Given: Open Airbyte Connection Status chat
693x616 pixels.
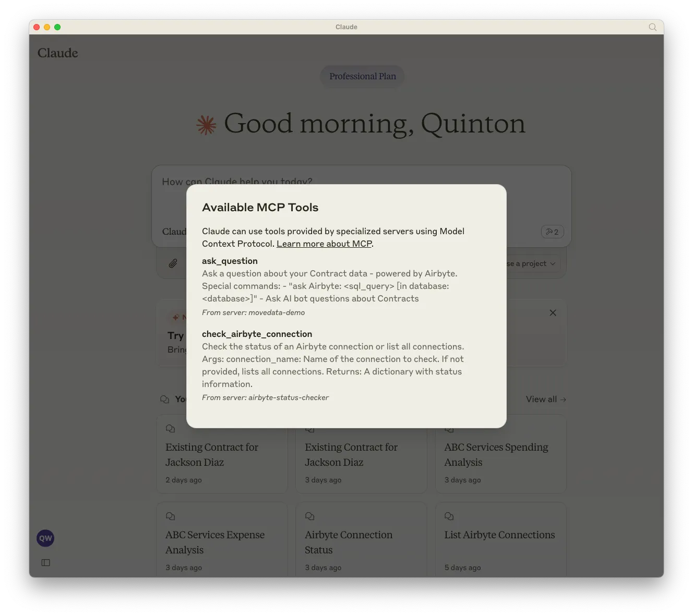Looking at the screenshot, I should pos(361,540).
